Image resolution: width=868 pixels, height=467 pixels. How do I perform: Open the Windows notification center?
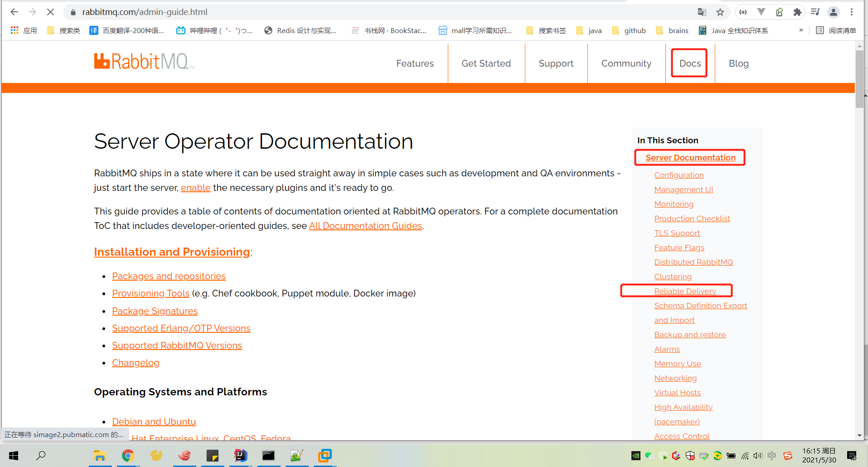[852, 456]
